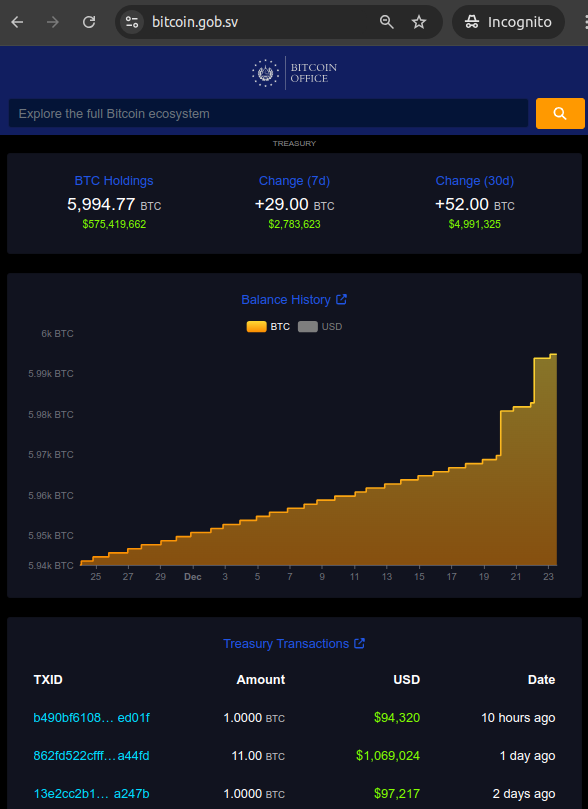Bookmark this page with the star icon
This screenshot has height=809, width=588.
pos(419,22)
